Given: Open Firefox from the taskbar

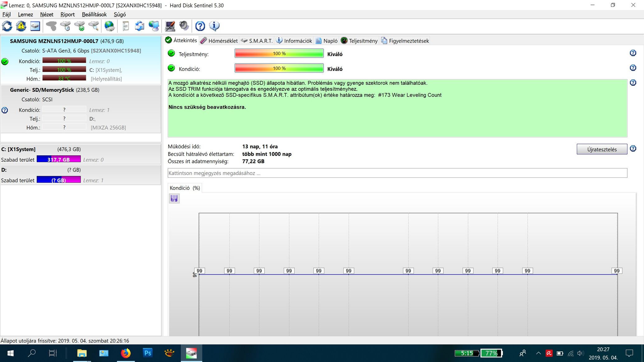Looking at the screenshot, I should [x=126, y=353].
